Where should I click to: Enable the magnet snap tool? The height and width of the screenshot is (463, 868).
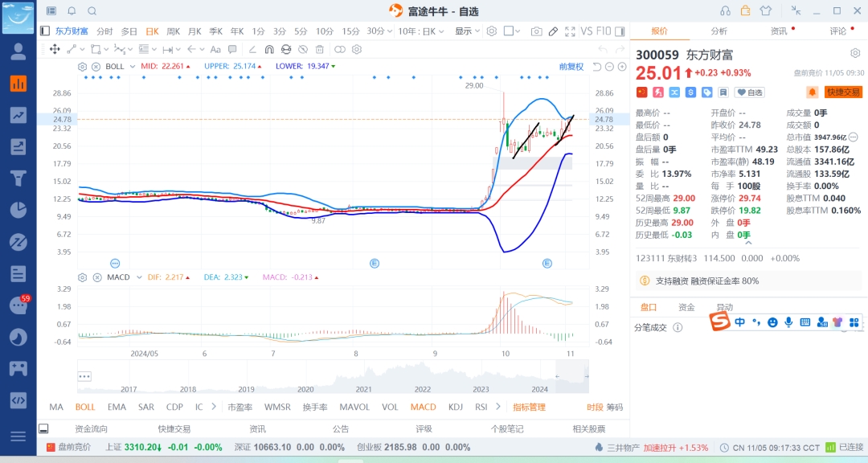(269, 49)
